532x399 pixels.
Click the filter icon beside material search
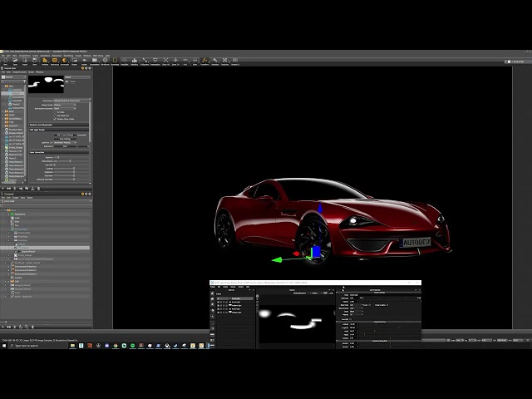(24, 81)
